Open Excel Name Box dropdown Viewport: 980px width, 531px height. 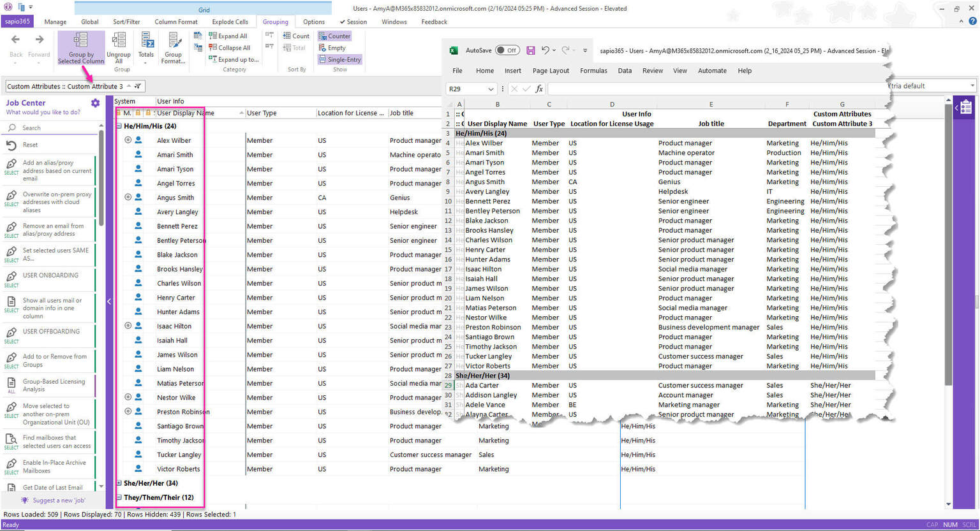(x=490, y=89)
